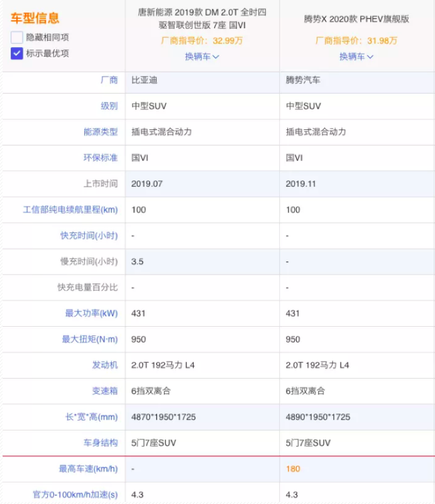
Task: Click the 上市时间 row label
Action: [101, 184]
